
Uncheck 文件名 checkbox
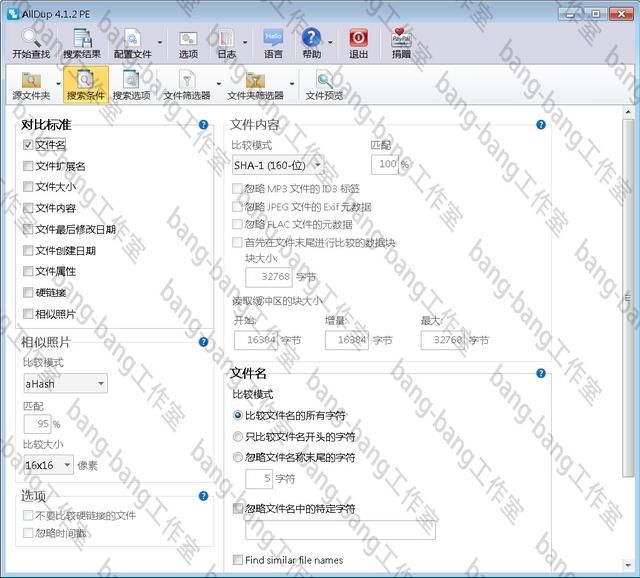(x=28, y=145)
